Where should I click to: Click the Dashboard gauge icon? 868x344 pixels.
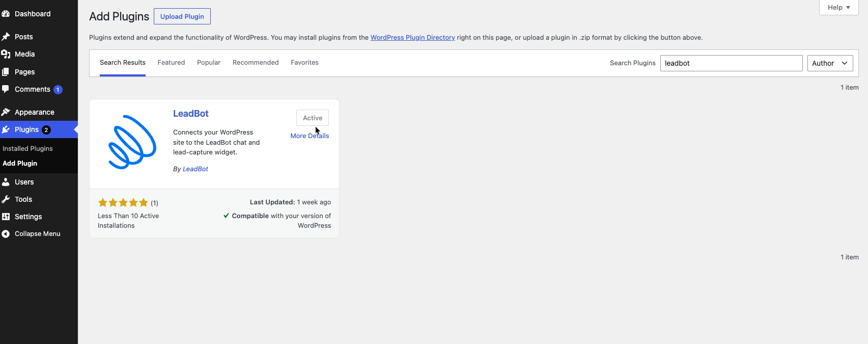(6, 14)
